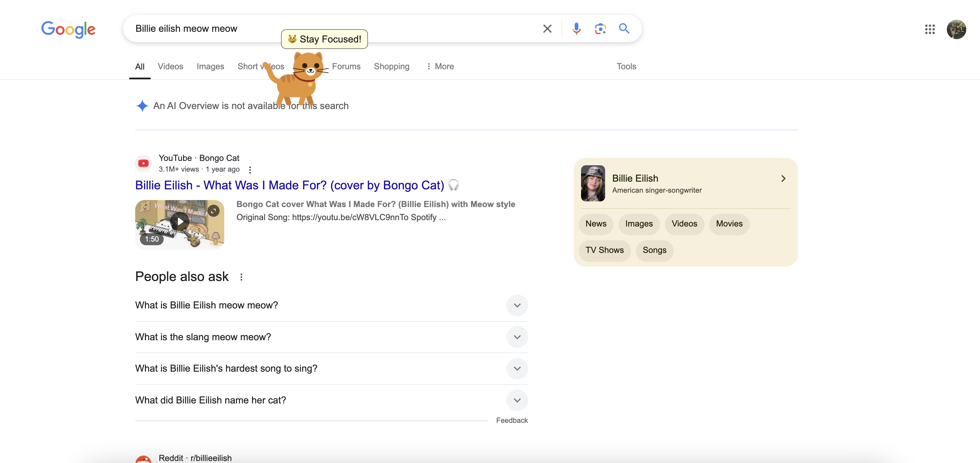Clear the search box with X icon
The height and width of the screenshot is (463, 980).
(x=547, y=28)
